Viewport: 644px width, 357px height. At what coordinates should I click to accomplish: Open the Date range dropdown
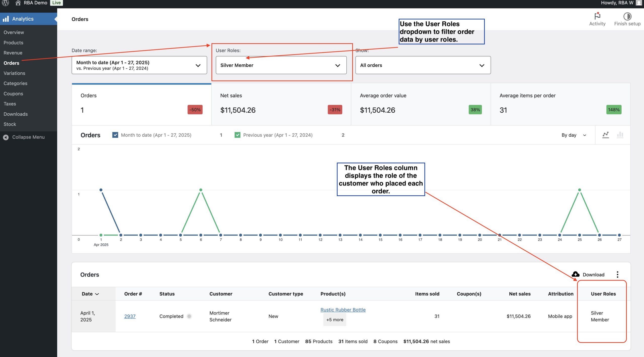[139, 65]
